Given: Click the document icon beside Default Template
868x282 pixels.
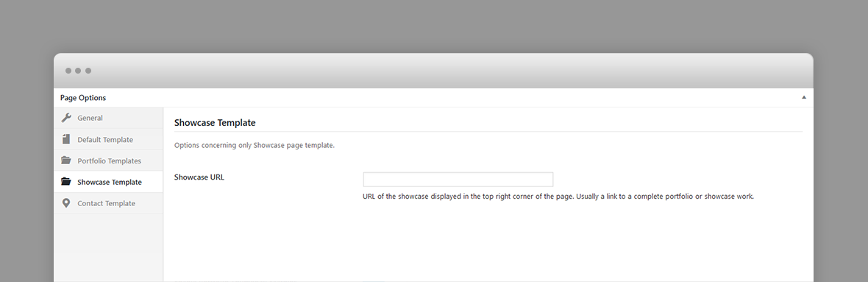Looking at the screenshot, I should [66, 139].
